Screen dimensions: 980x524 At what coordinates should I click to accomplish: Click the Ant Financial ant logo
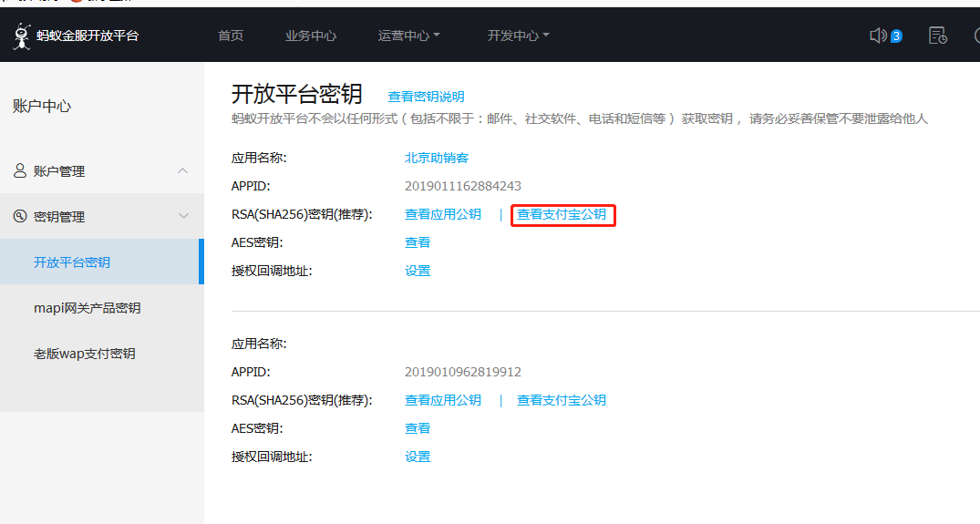(x=21, y=36)
